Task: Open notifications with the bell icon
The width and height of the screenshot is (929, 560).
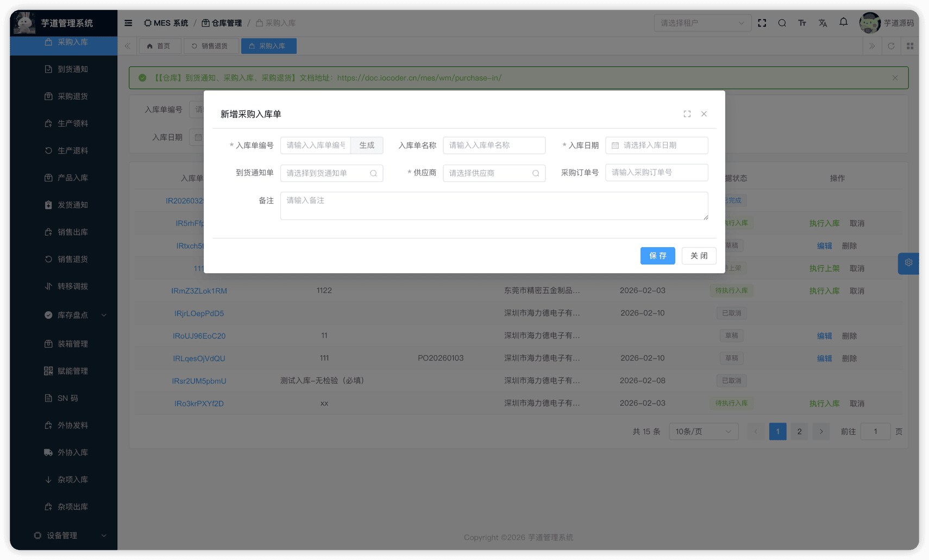Action: (x=843, y=23)
